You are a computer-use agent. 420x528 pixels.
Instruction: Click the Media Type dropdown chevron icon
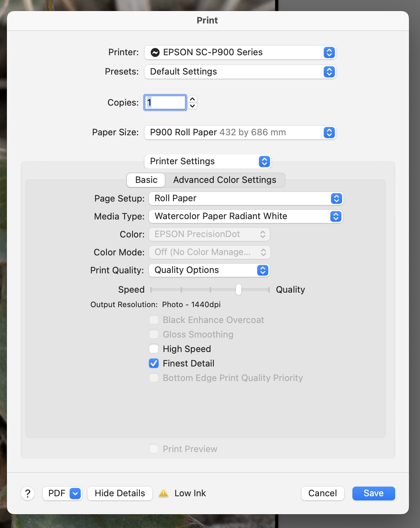click(335, 216)
